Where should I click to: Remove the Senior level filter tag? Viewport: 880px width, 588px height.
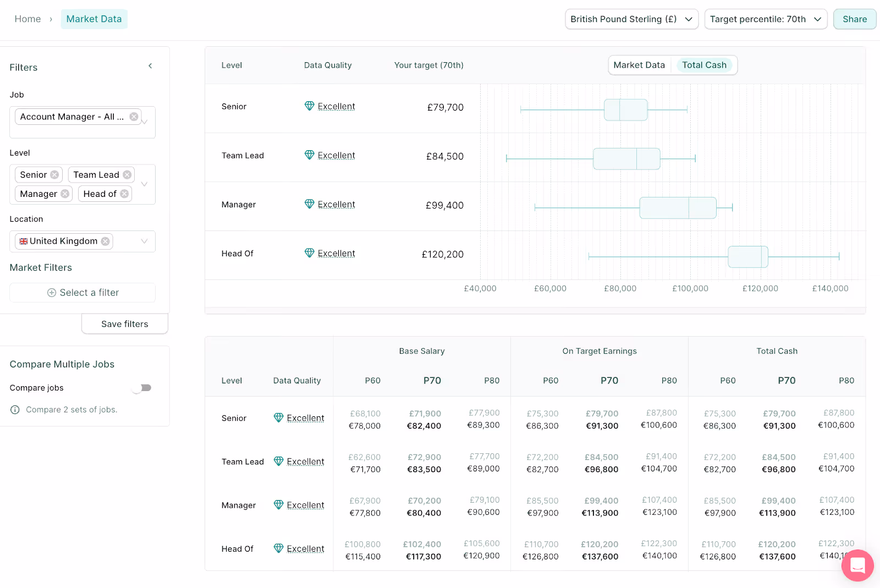pyautogui.click(x=54, y=174)
